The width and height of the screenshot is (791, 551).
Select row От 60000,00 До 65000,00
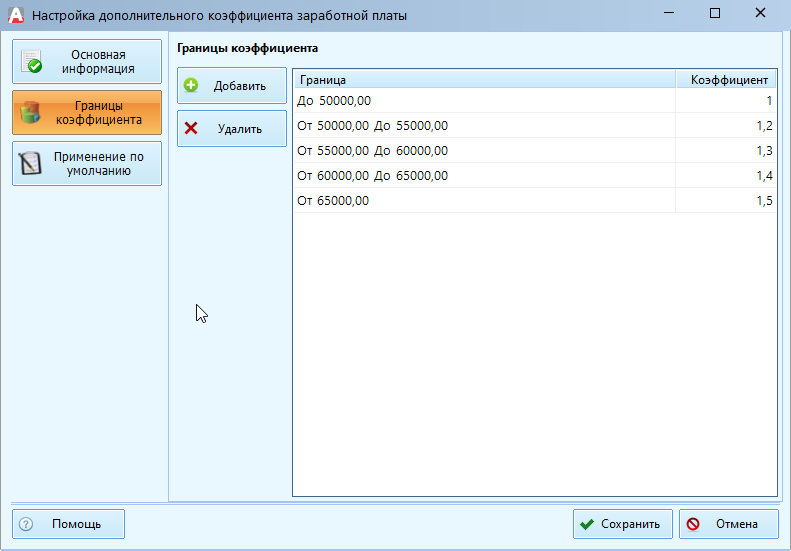click(484, 176)
